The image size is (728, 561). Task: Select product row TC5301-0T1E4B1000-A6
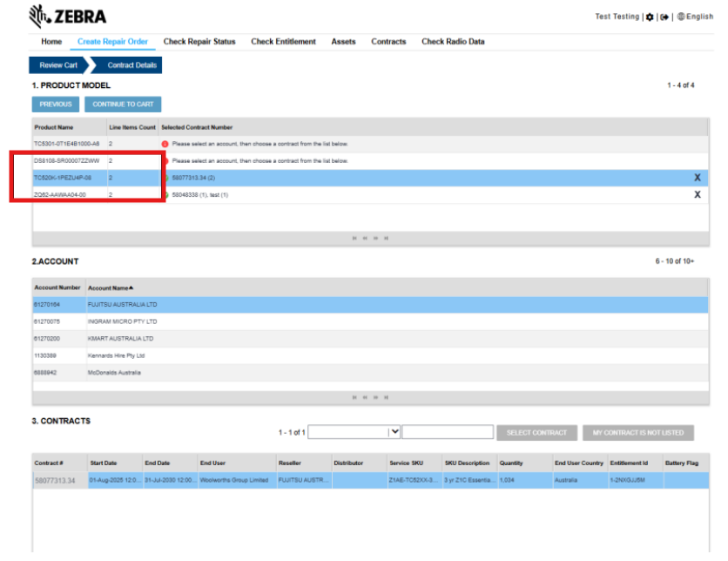(x=370, y=144)
